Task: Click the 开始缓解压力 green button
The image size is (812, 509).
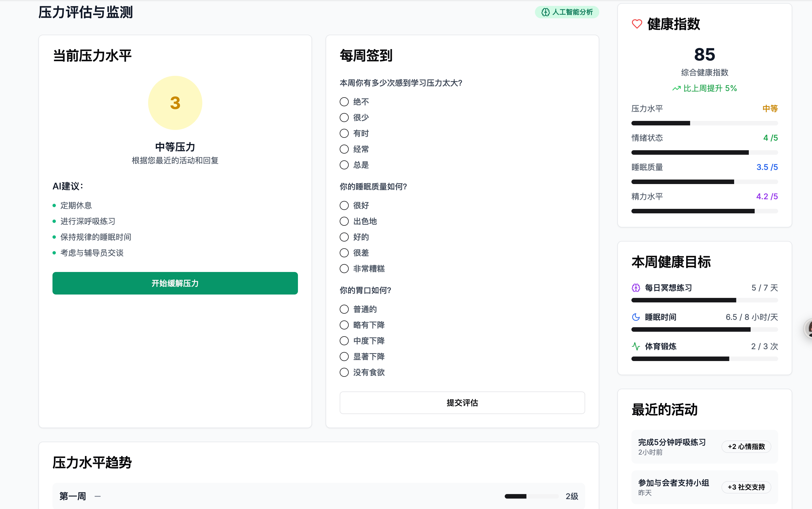Action: coord(175,283)
